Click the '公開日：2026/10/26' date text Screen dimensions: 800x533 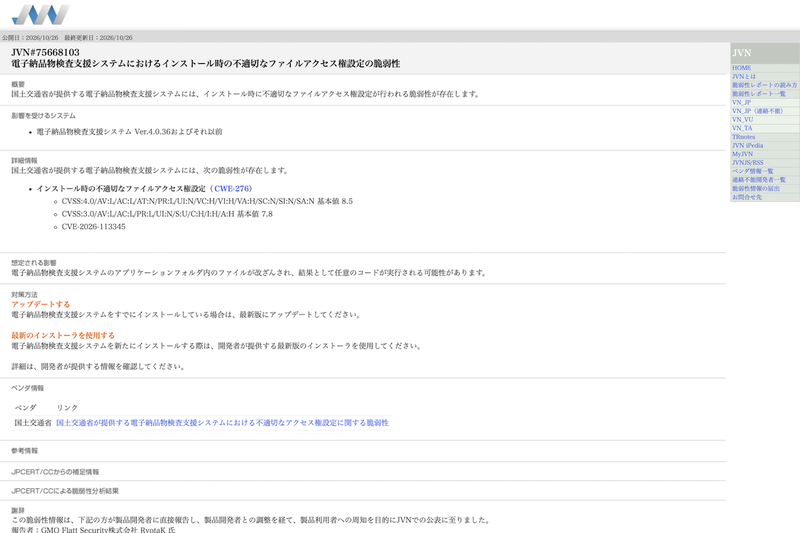[30, 38]
